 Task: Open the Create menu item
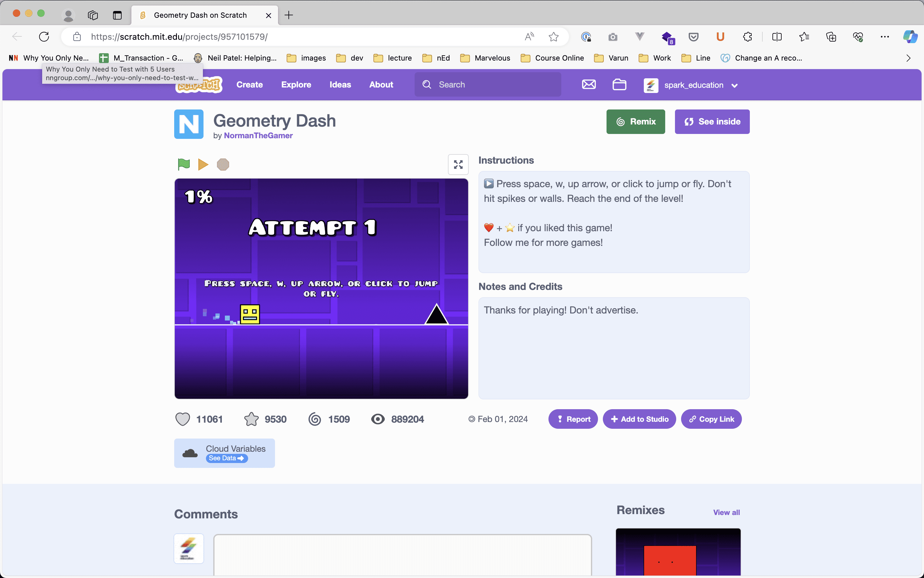pyautogui.click(x=249, y=84)
